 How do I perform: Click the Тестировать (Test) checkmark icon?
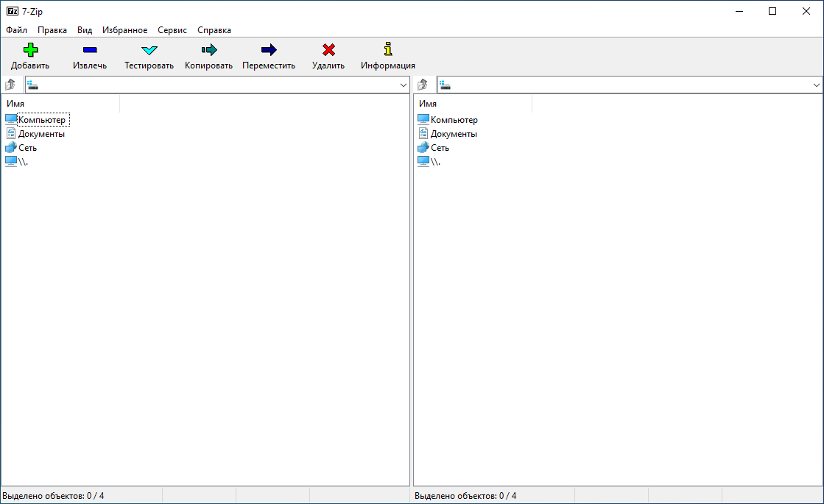click(x=148, y=49)
